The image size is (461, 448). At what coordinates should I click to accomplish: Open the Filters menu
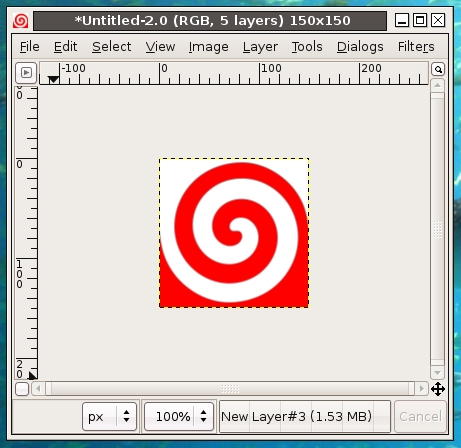point(416,47)
